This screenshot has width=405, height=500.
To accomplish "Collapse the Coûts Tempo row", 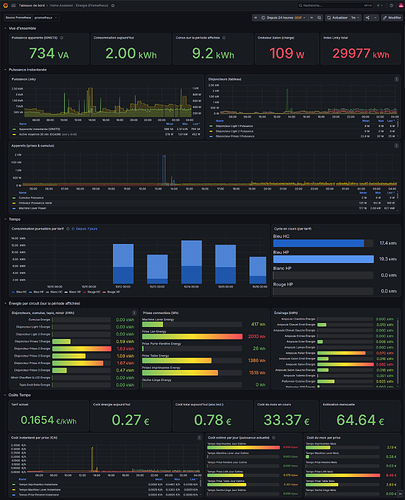I will (5, 395).
